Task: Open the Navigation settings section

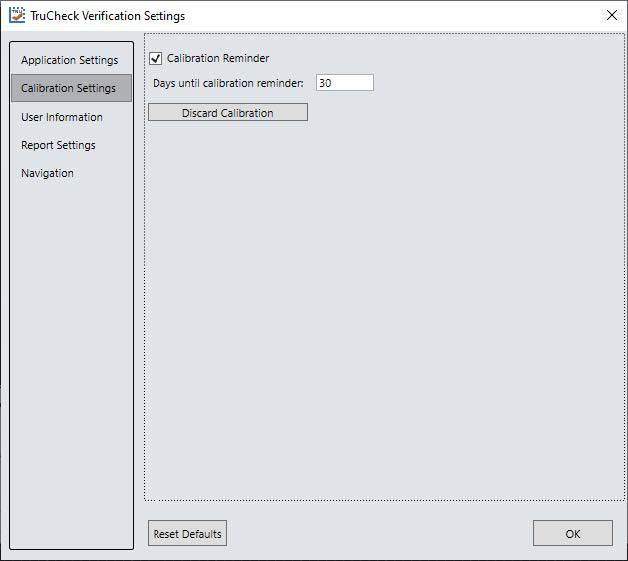Action: (x=48, y=173)
